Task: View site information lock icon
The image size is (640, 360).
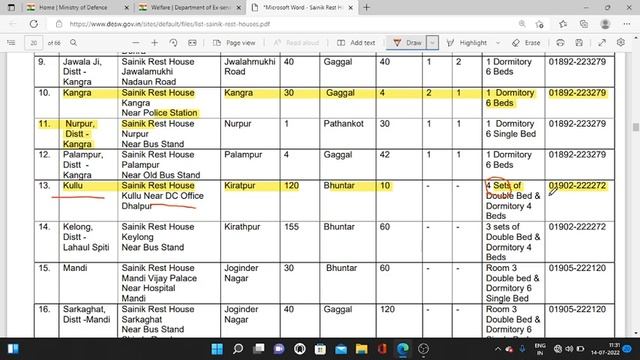Action: pos(59,24)
